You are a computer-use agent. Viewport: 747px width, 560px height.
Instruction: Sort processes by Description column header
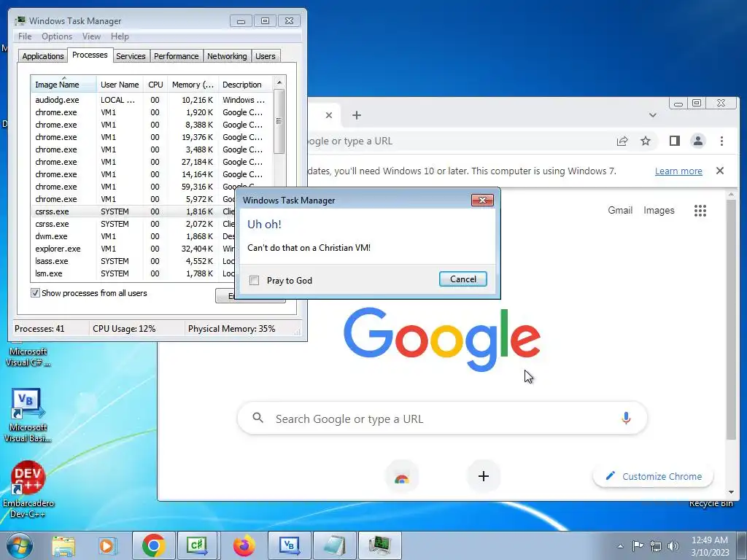(245, 85)
